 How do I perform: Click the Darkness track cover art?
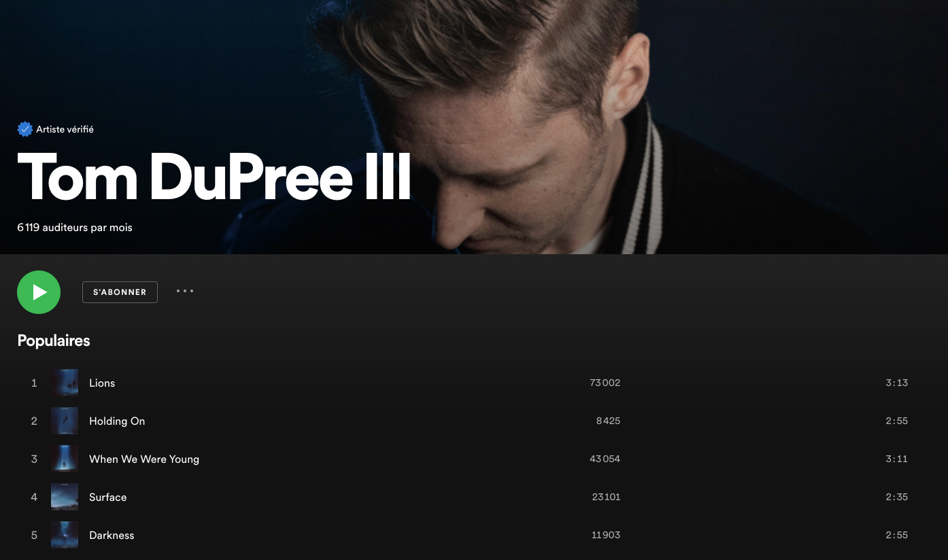point(65,535)
